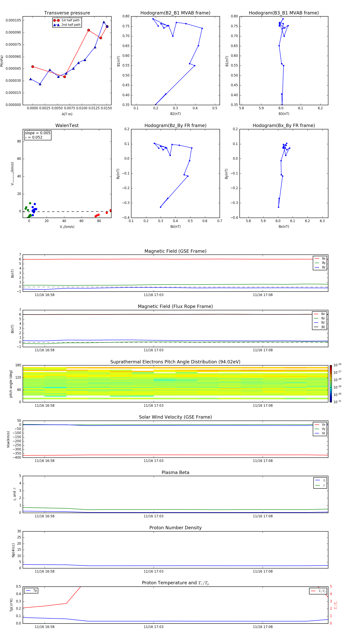Click the 'pitch angle (deg)' y-axis label
Screen dimensions: 351x644
pos(11,383)
